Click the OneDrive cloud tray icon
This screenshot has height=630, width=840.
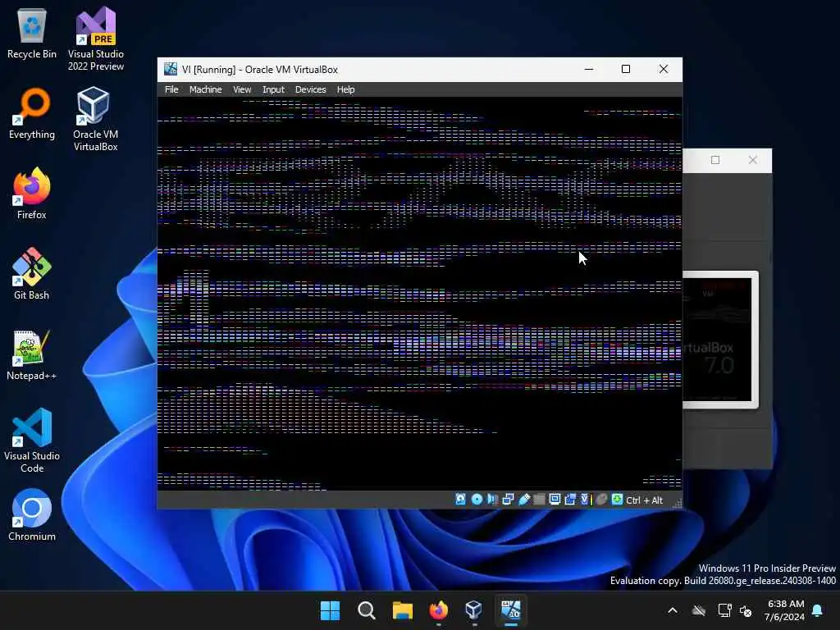click(x=699, y=610)
